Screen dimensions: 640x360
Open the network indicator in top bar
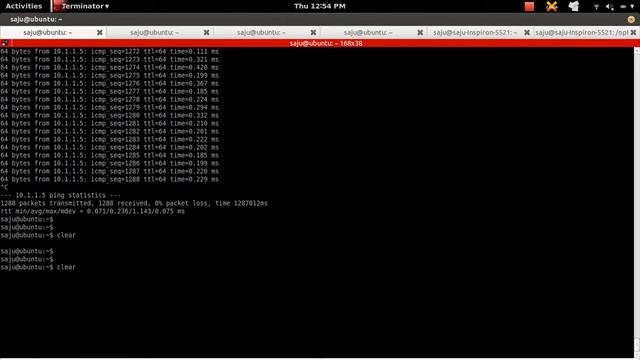(x=596, y=7)
